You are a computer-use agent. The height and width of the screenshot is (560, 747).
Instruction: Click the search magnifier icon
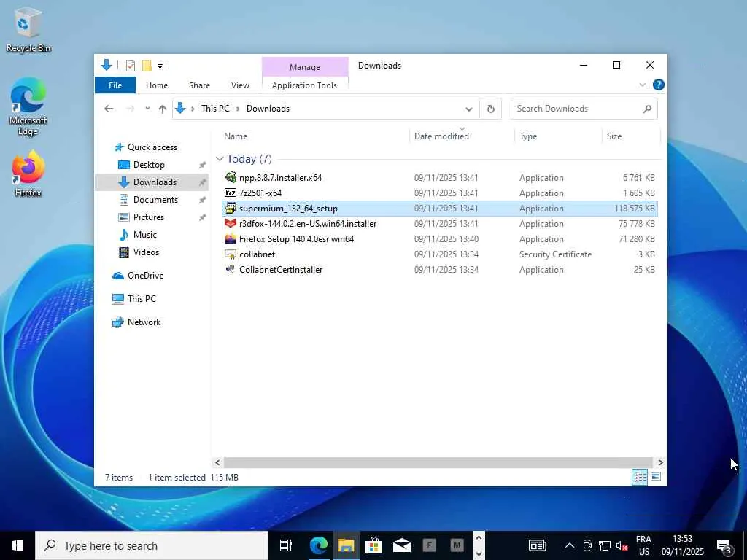pos(647,109)
